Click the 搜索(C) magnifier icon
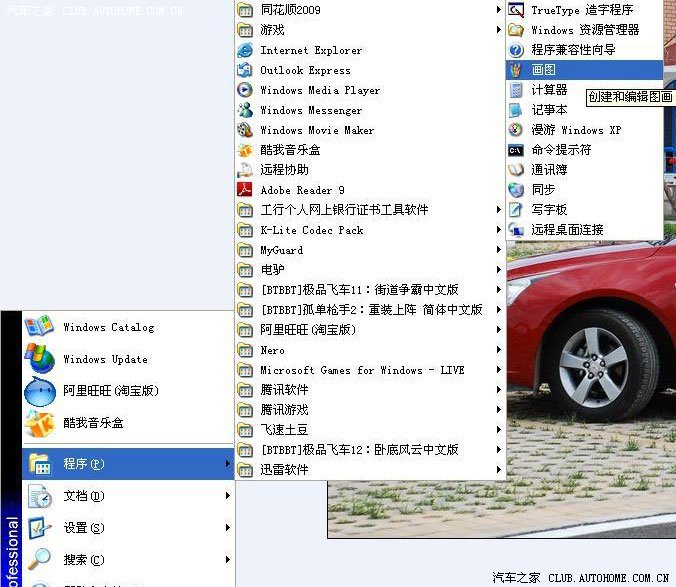 (x=40, y=559)
